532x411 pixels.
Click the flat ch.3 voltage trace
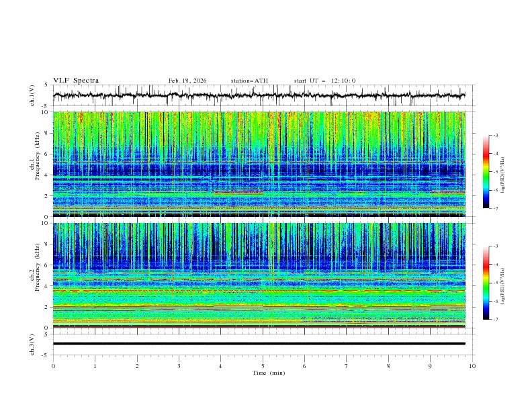[259, 344]
